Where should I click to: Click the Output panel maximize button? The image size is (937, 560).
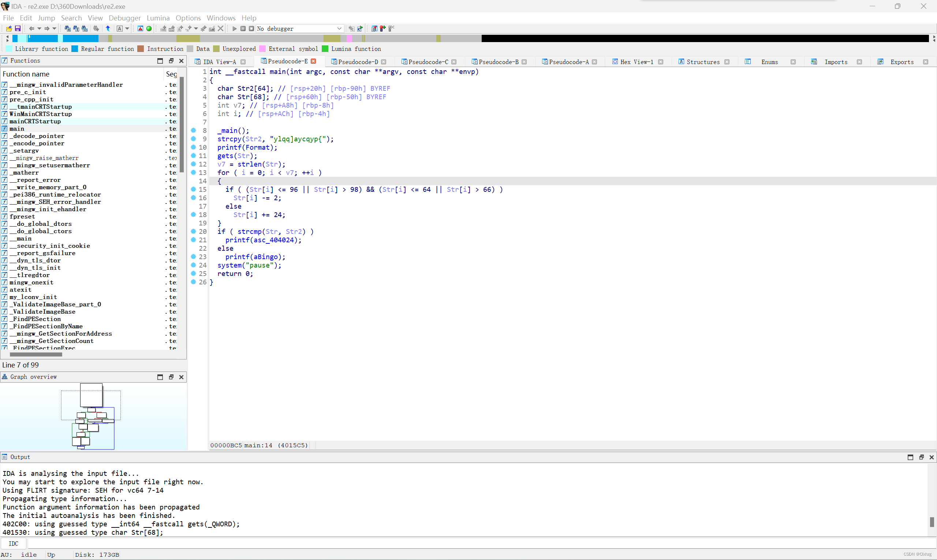tap(911, 457)
